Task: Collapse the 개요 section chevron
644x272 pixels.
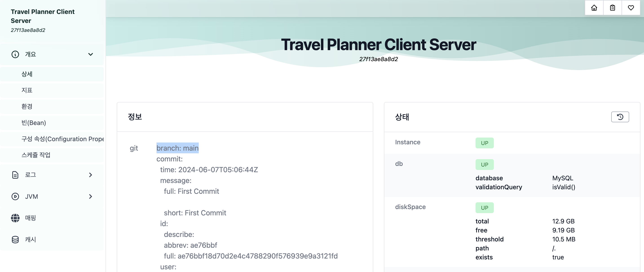Action: (90, 54)
